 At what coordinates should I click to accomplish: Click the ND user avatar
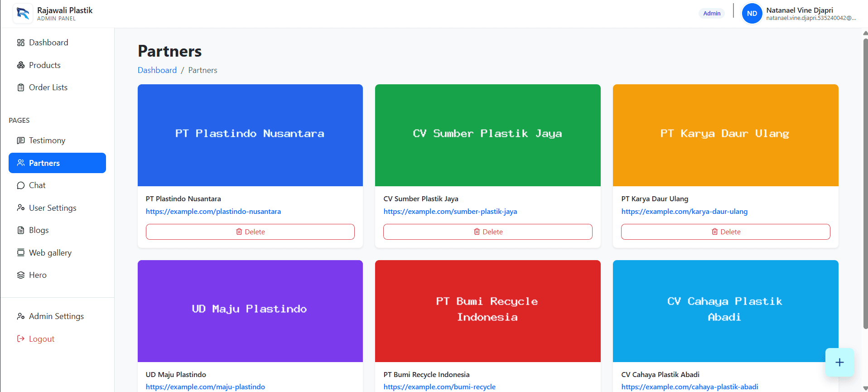[752, 14]
